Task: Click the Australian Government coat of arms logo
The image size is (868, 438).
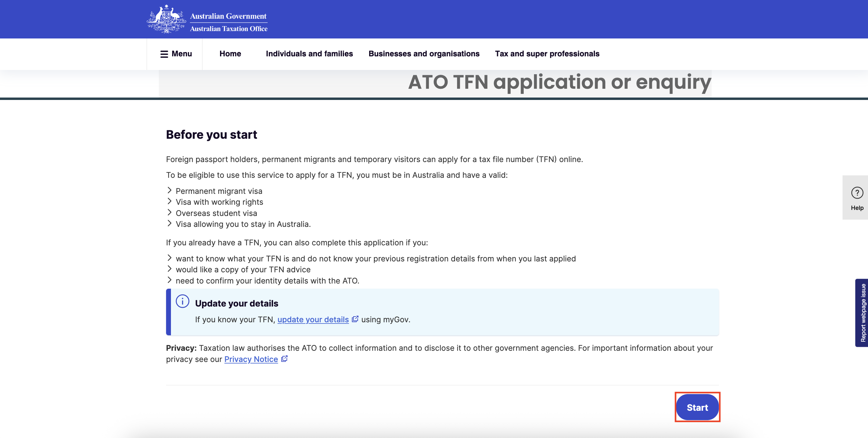Action: pyautogui.click(x=166, y=19)
